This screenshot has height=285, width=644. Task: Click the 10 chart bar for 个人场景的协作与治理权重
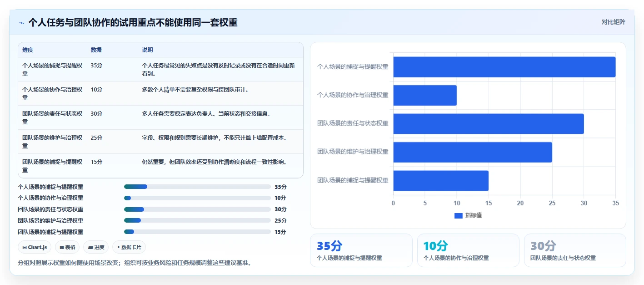[x=425, y=95]
